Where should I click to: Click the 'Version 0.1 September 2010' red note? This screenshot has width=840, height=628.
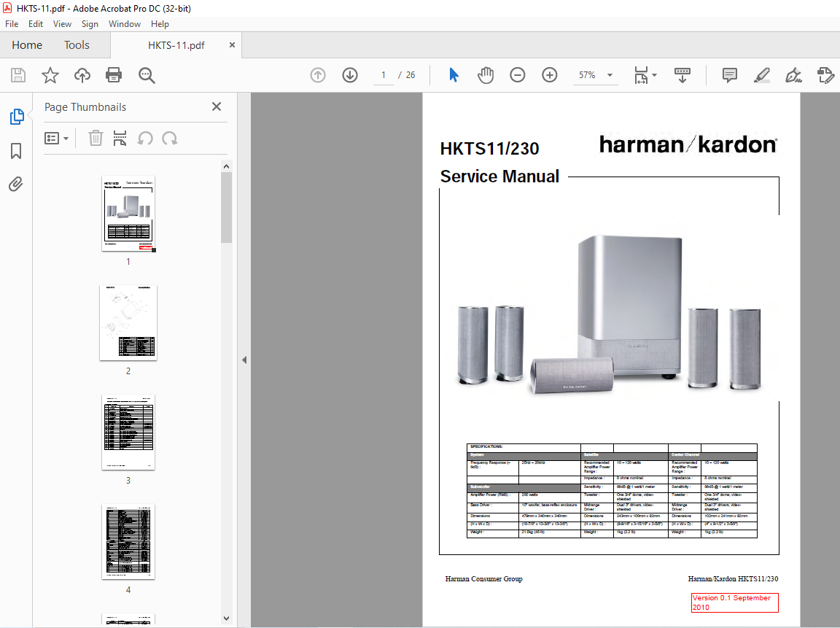coord(734,602)
